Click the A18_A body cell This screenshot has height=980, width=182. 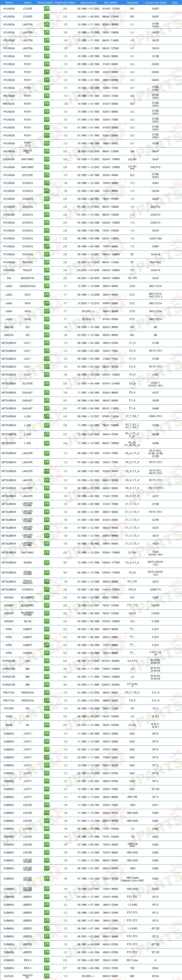point(132,590)
